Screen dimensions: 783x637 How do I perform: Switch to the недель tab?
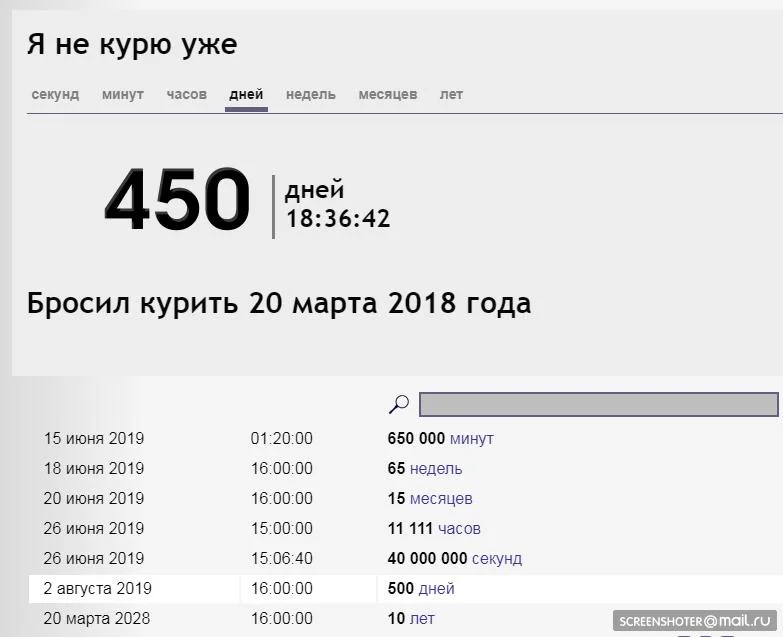coord(311,94)
